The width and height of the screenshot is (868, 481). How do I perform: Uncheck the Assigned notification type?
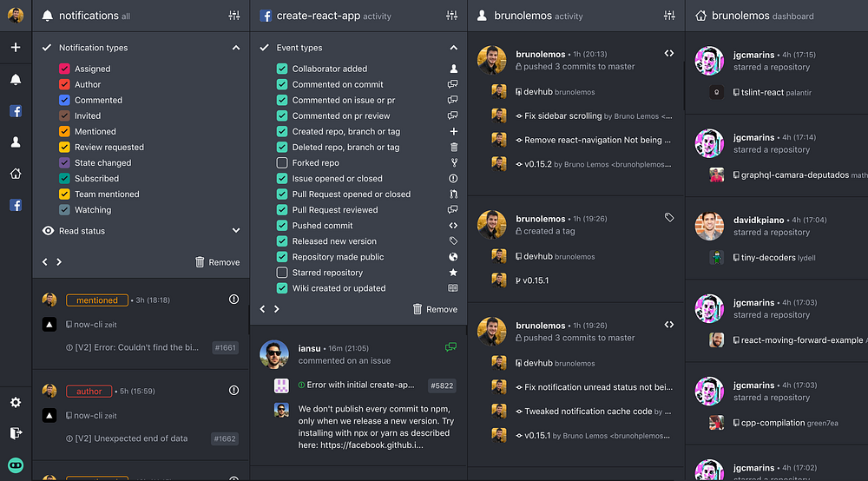[64, 69]
